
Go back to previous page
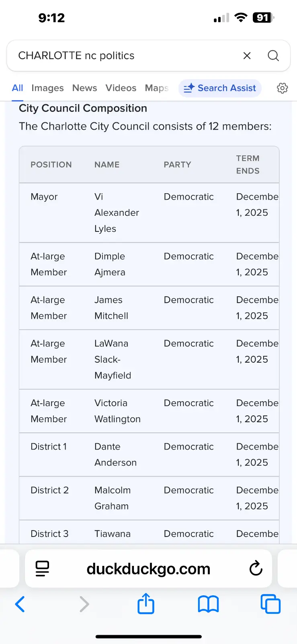(x=20, y=604)
